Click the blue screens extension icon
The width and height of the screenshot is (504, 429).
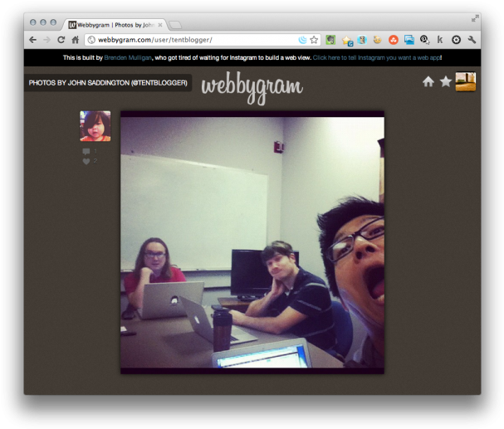click(x=409, y=40)
